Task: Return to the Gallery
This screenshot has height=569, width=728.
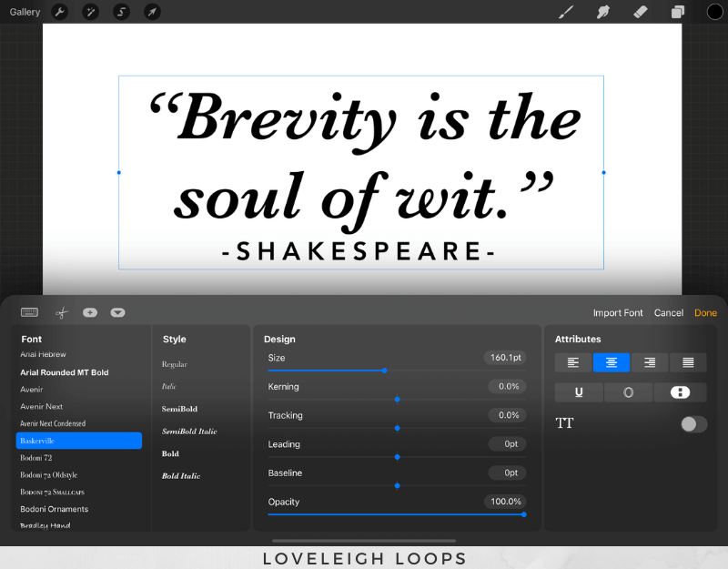Action: pyautogui.click(x=24, y=12)
